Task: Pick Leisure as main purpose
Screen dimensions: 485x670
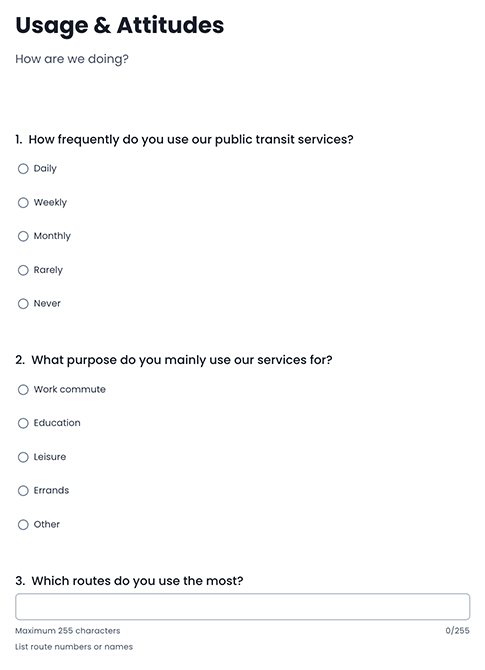Action: (23, 457)
